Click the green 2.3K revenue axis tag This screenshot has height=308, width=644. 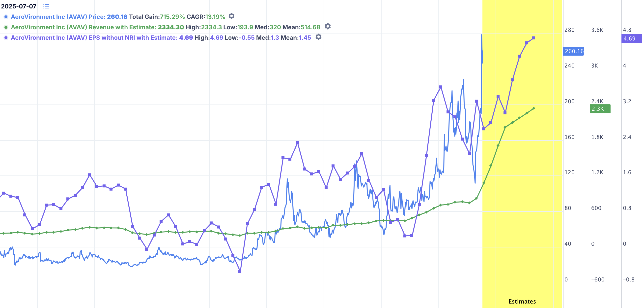[x=600, y=109]
